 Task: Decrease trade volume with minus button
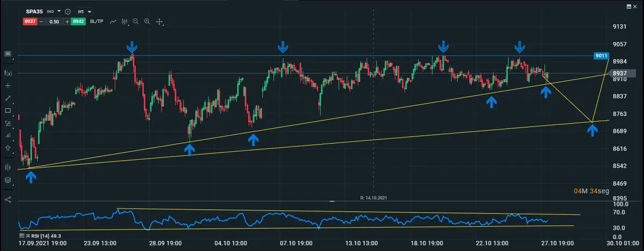pos(41,21)
